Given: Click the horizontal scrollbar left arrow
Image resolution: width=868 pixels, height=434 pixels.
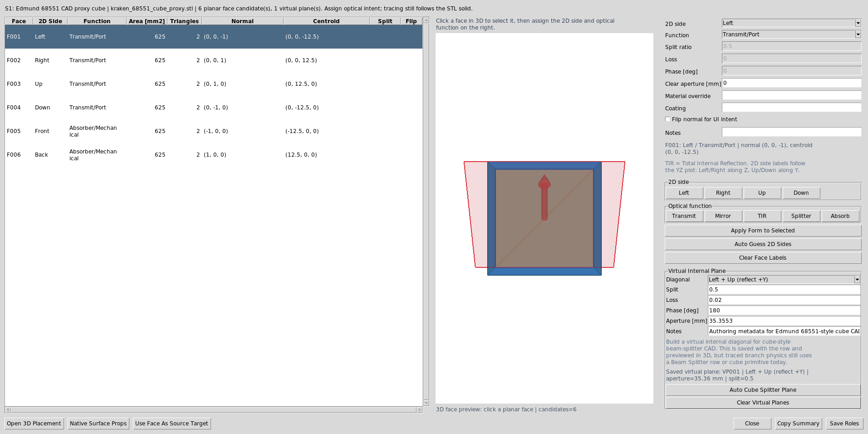Looking at the screenshot, I should coord(8,409).
